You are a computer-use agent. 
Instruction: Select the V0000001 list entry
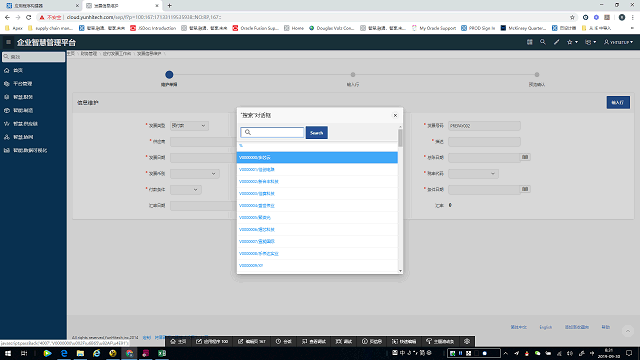317,169
